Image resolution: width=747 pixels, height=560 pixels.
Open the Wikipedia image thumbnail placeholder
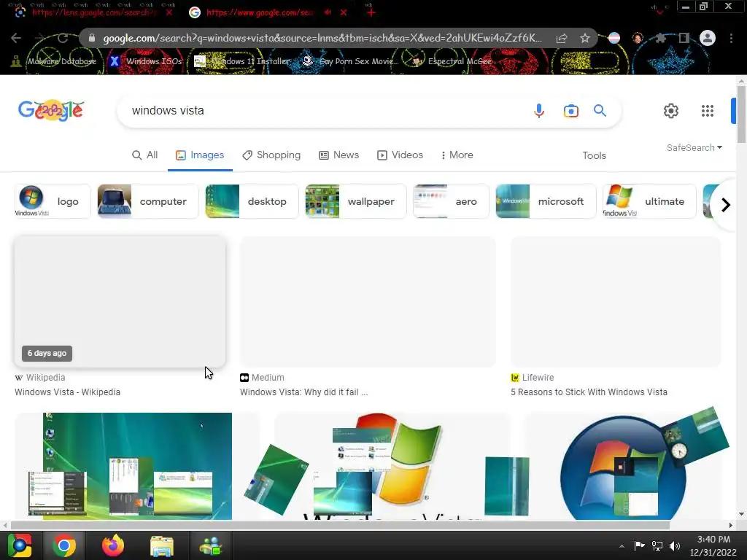pyautogui.click(x=120, y=301)
